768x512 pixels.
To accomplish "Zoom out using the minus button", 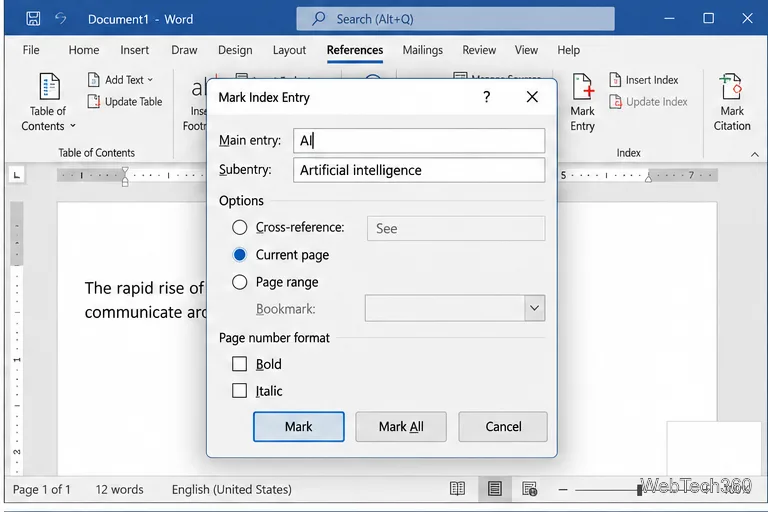I will (563, 489).
